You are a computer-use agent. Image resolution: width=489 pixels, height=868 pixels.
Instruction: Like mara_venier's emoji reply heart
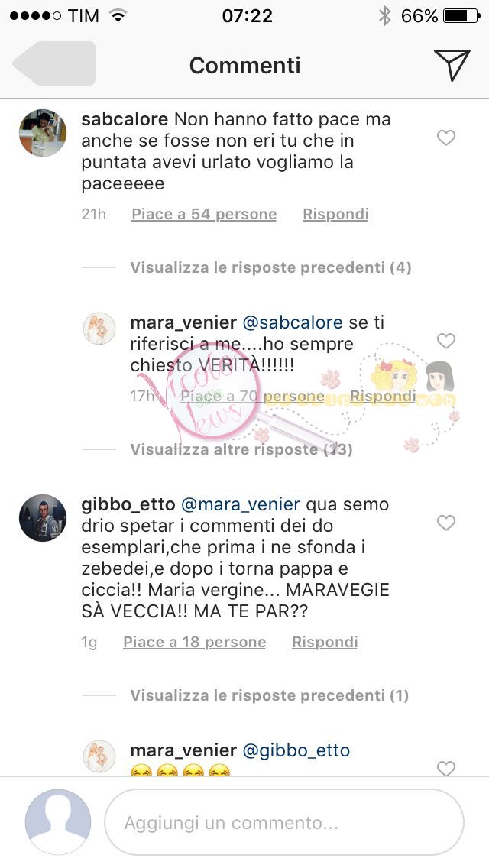(445, 768)
